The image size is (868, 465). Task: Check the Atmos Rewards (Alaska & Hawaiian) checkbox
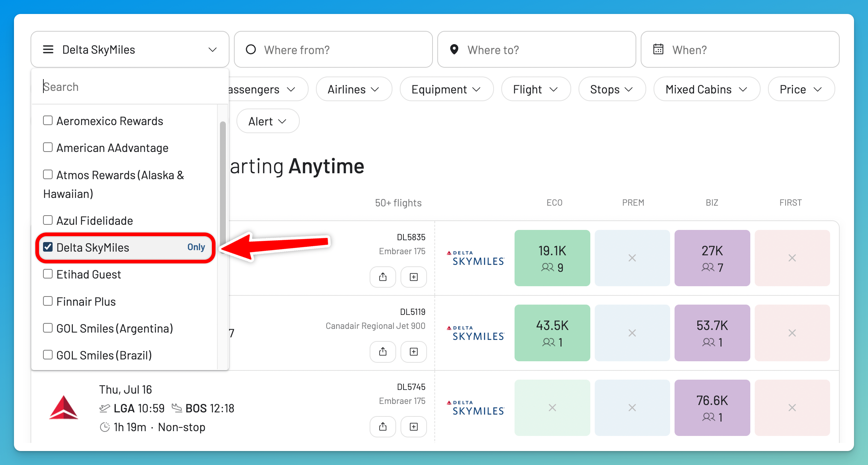(48, 174)
